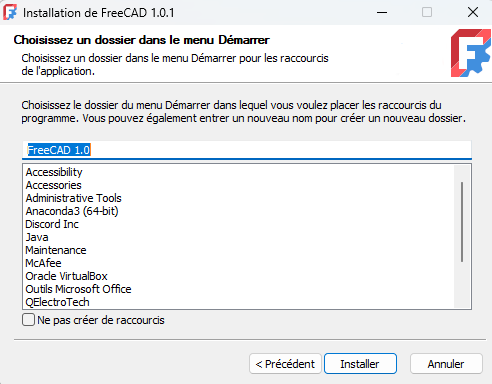Select the QElectroTech folder

[x=57, y=302]
